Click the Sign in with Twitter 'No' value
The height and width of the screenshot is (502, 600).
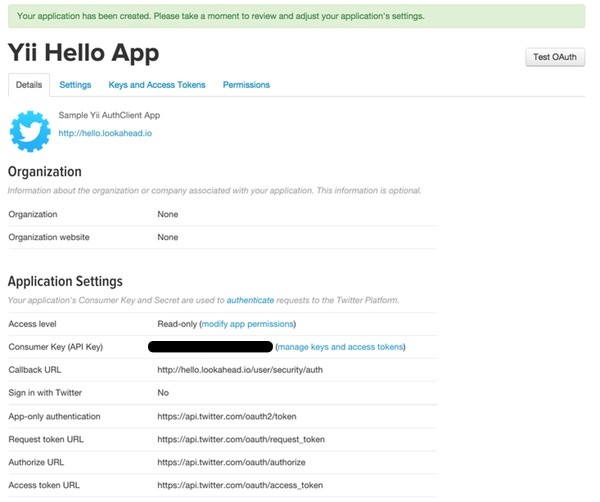[x=163, y=393]
